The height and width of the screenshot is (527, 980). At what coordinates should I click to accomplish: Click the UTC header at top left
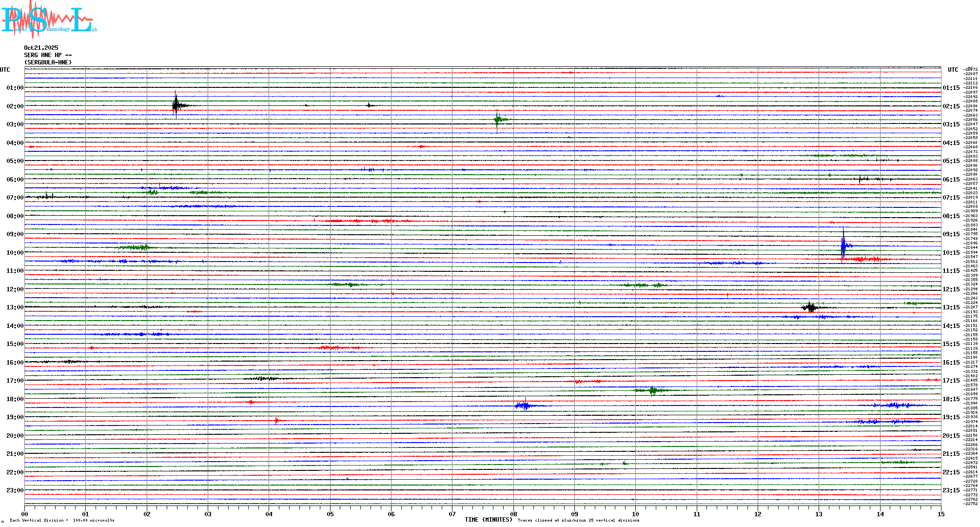click(x=5, y=70)
